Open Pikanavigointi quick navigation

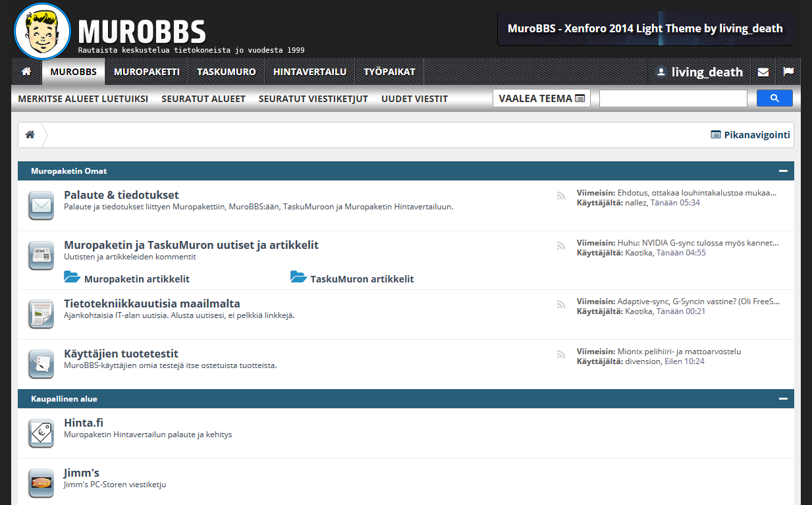750,134
